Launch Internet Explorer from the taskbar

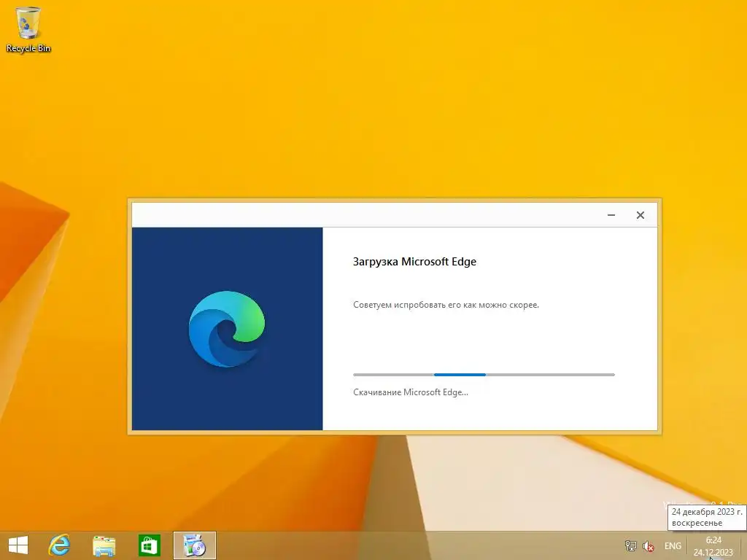[x=60, y=545]
